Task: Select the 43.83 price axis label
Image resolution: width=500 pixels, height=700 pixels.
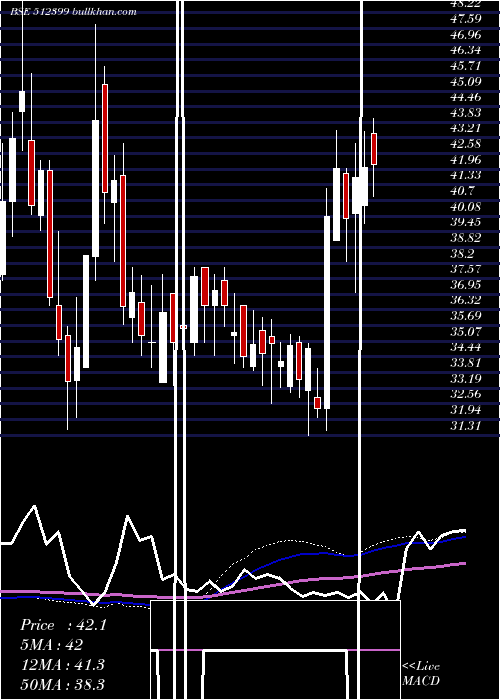Action: [466, 113]
